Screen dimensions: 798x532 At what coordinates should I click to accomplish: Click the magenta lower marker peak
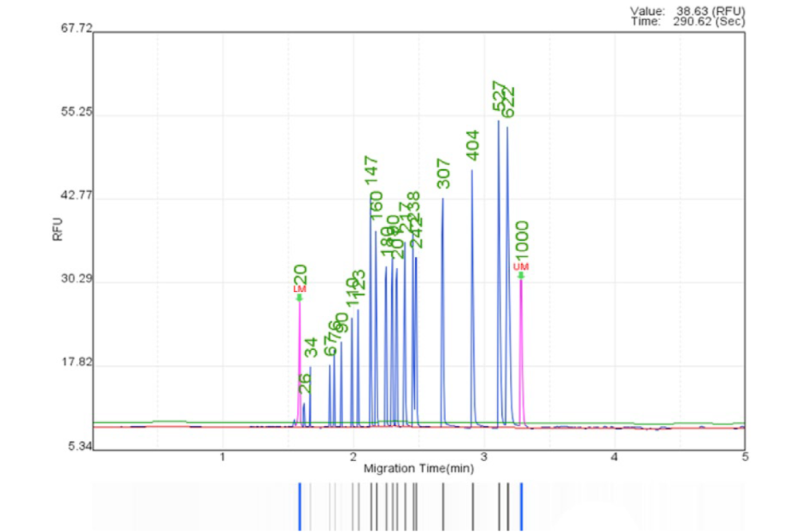300,359
